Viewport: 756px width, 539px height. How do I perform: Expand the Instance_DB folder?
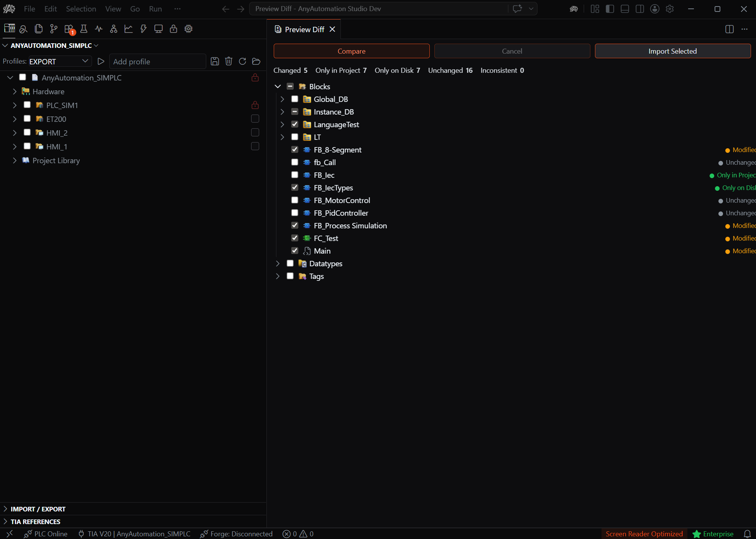(x=283, y=112)
